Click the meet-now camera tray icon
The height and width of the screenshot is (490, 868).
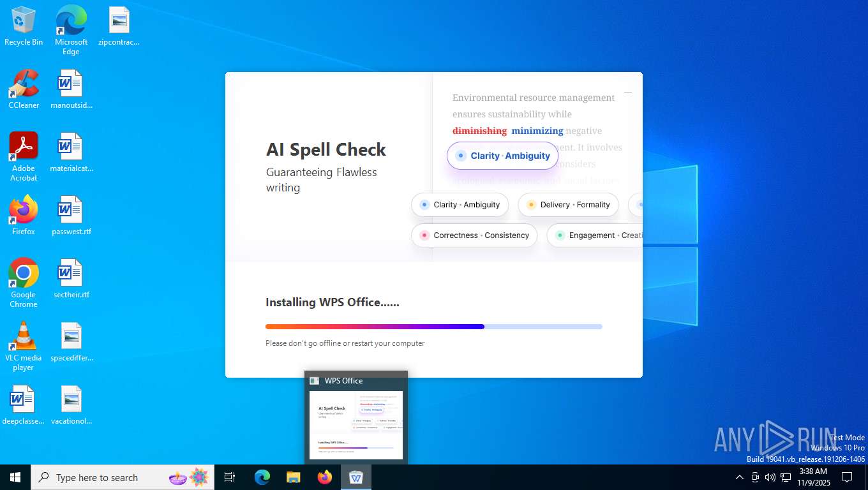(x=755, y=477)
